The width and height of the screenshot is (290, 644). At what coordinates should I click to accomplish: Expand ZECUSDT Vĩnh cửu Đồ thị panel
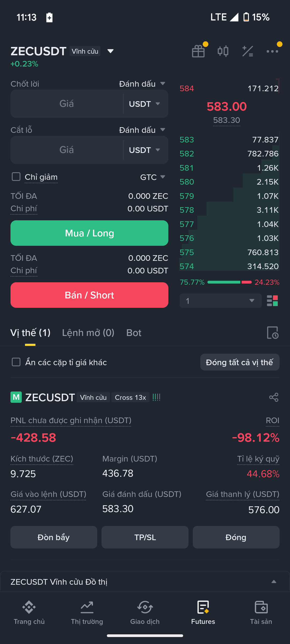point(274,582)
